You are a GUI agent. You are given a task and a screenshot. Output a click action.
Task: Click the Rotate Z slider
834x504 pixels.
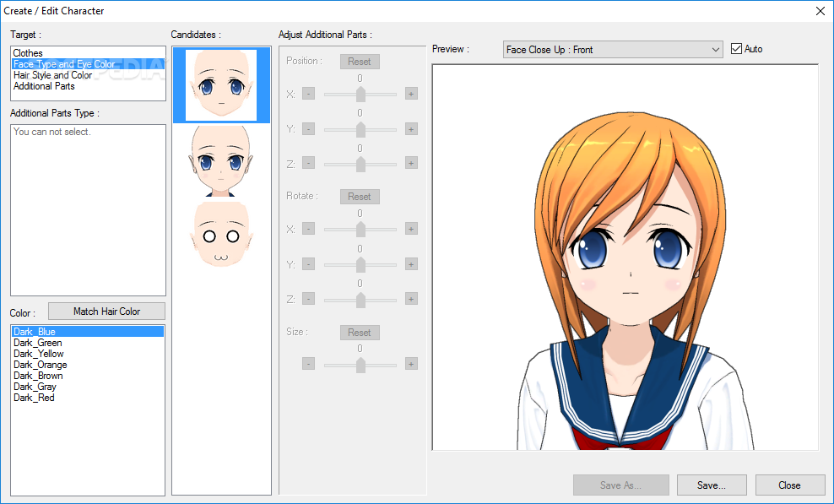(x=360, y=299)
